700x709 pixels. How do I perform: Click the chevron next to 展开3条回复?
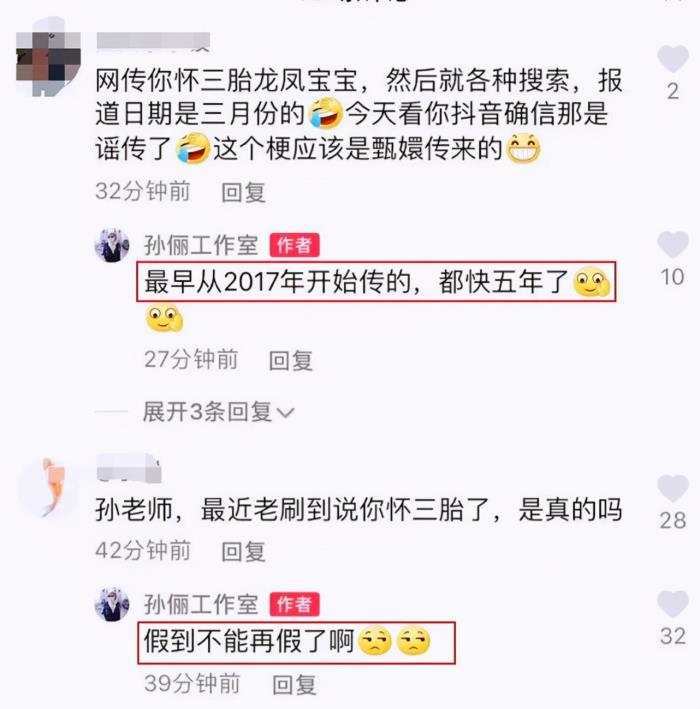click(x=285, y=412)
